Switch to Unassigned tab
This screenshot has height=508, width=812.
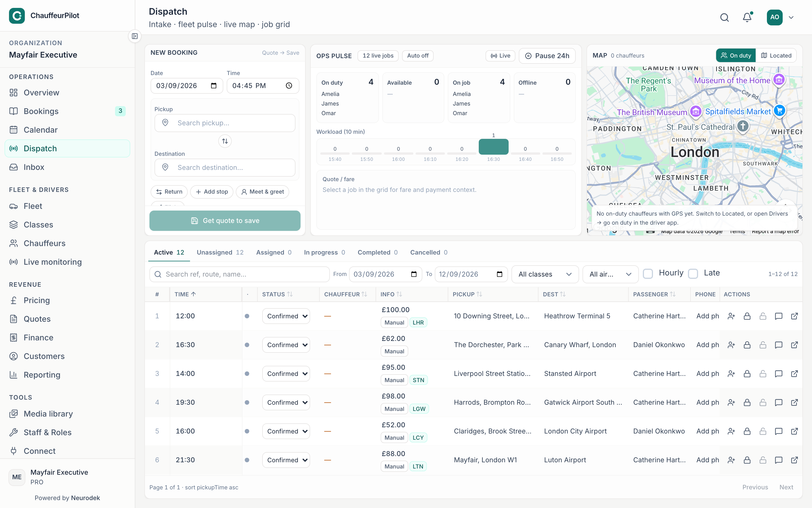(220, 252)
